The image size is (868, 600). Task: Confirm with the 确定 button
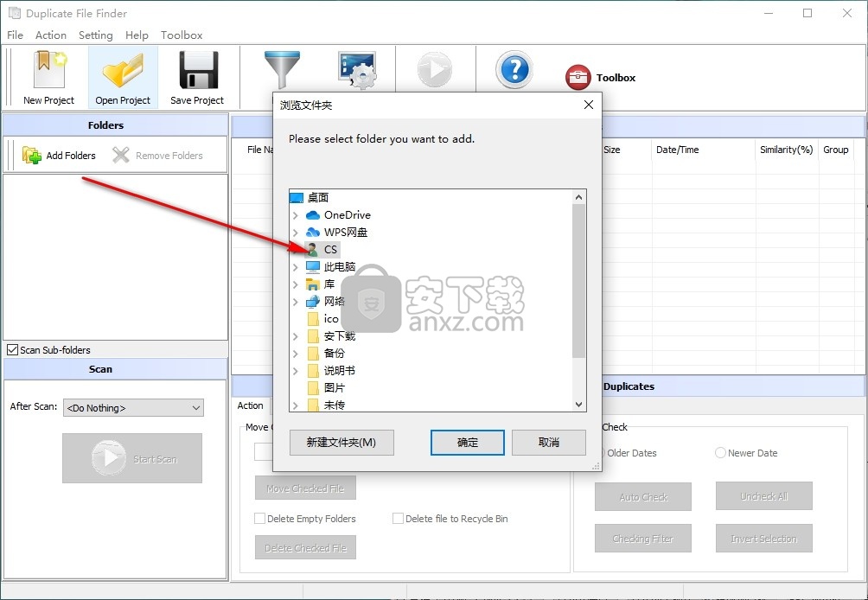pyautogui.click(x=468, y=443)
